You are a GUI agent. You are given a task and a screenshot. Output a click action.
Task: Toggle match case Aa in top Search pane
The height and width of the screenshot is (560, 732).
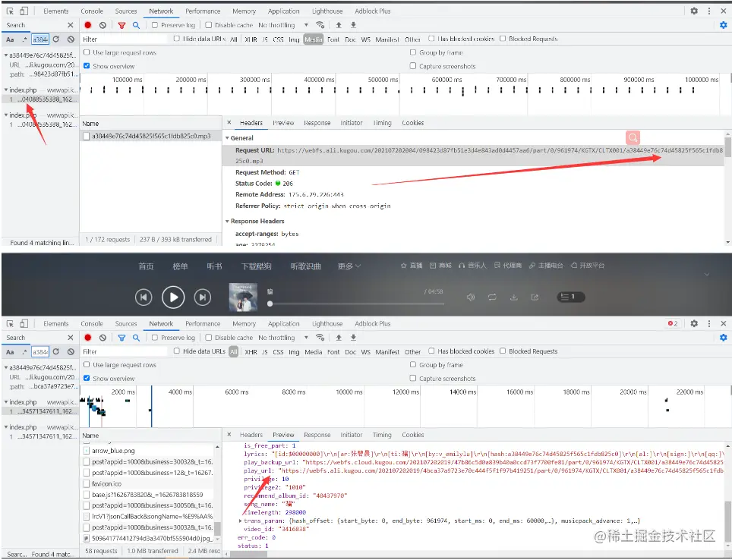10,39
